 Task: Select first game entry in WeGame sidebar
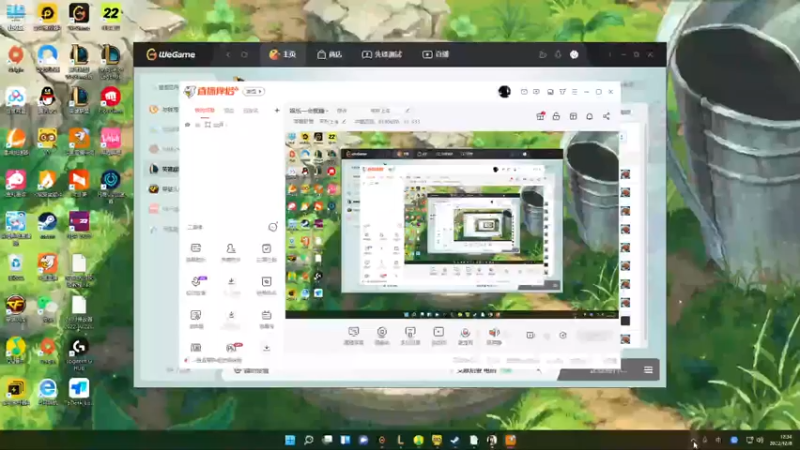tap(163, 109)
